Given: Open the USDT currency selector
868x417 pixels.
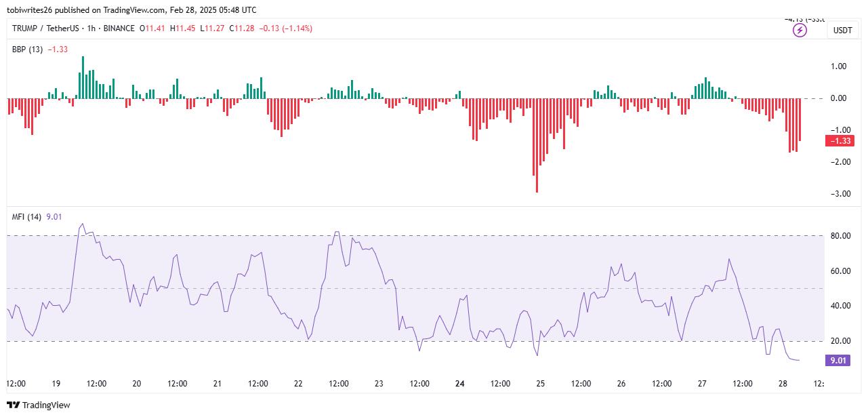Looking at the screenshot, I should pos(842,30).
